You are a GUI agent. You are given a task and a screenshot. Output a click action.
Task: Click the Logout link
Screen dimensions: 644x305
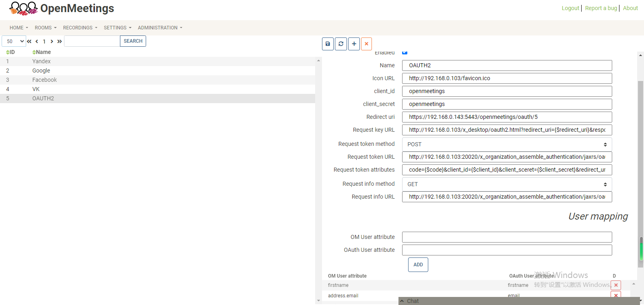[x=570, y=8]
